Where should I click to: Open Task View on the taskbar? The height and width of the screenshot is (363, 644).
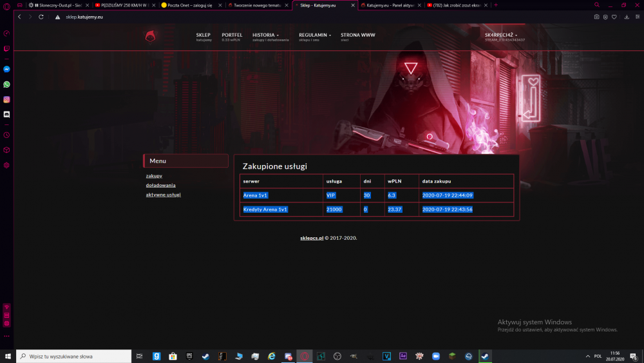point(139,356)
